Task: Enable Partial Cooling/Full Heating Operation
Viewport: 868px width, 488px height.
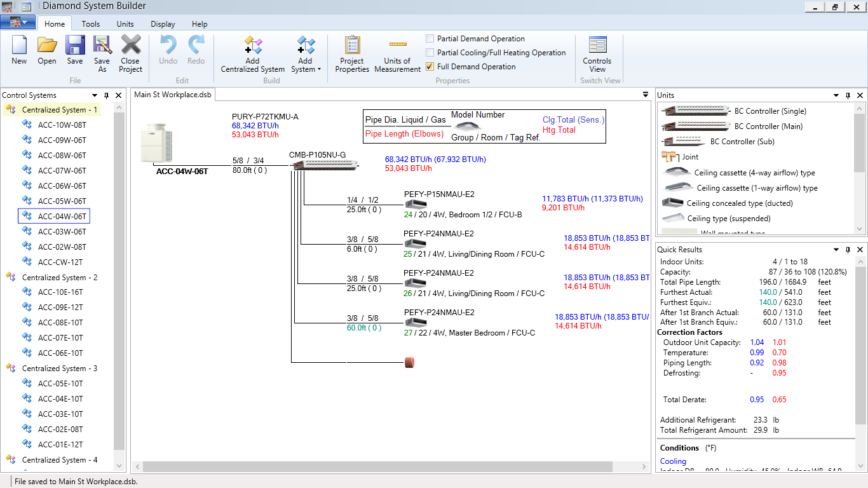Action: click(x=429, y=52)
